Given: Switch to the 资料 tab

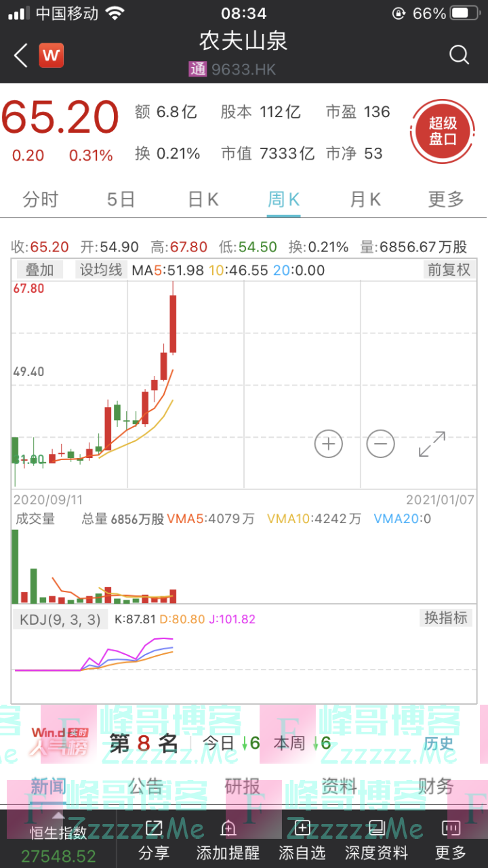Looking at the screenshot, I should 339,787.
